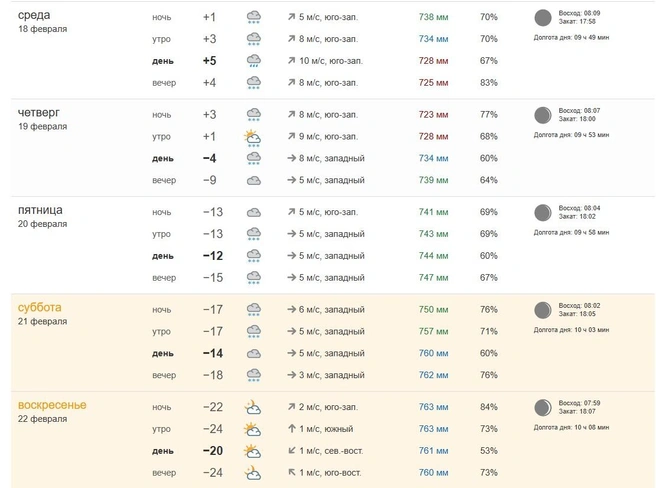
Task: Click the moon phase icon for 22 февраля
Action: (543, 408)
